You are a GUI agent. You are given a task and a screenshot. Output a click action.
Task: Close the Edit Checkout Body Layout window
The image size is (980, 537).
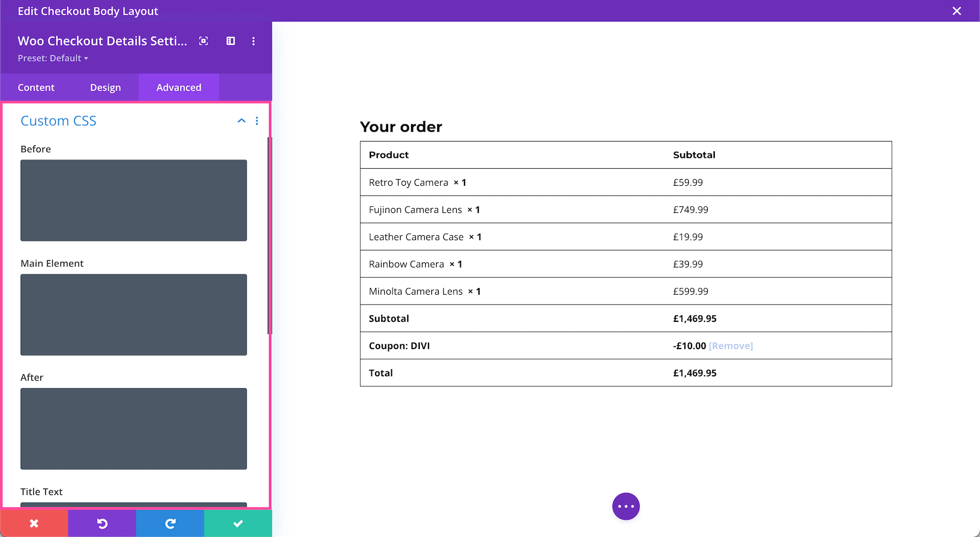coord(957,11)
